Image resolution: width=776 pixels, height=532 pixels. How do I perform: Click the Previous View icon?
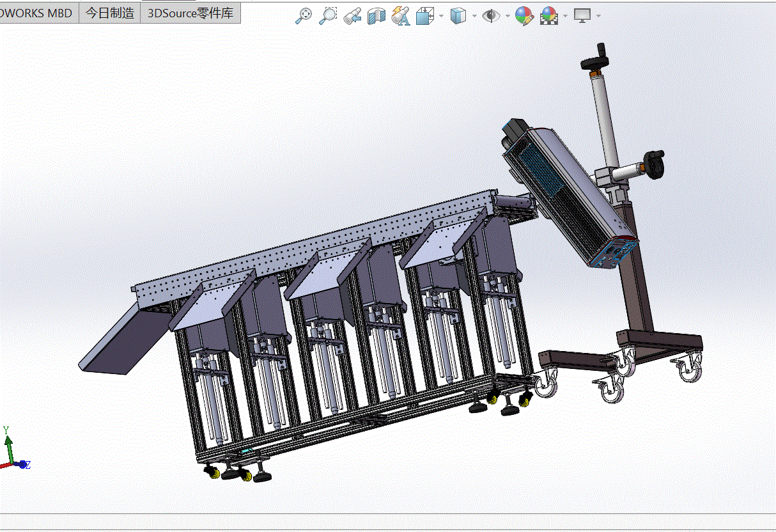point(352,15)
